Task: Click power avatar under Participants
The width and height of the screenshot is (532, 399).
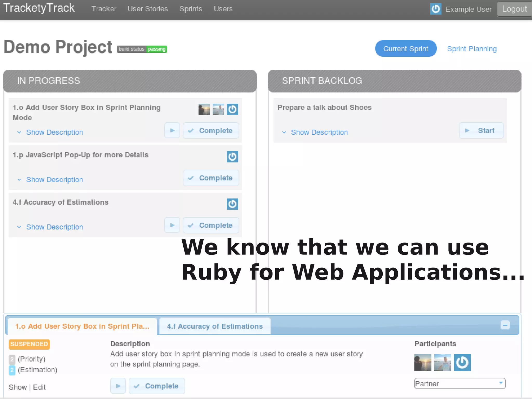Action: tap(462, 363)
